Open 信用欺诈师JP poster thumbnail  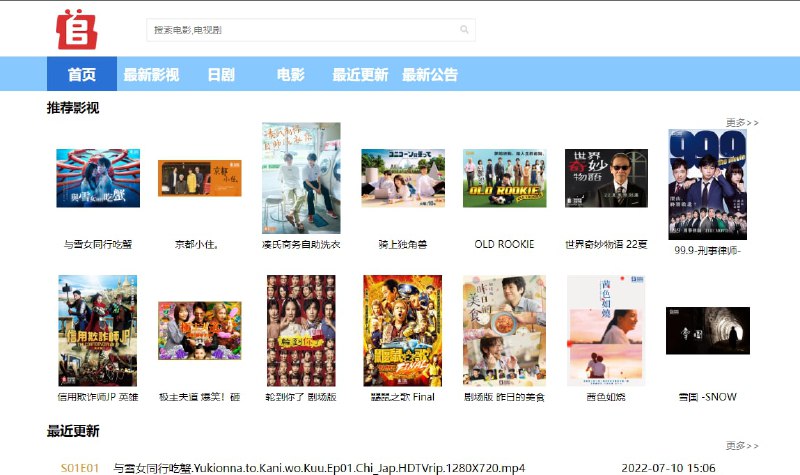click(x=97, y=331)
